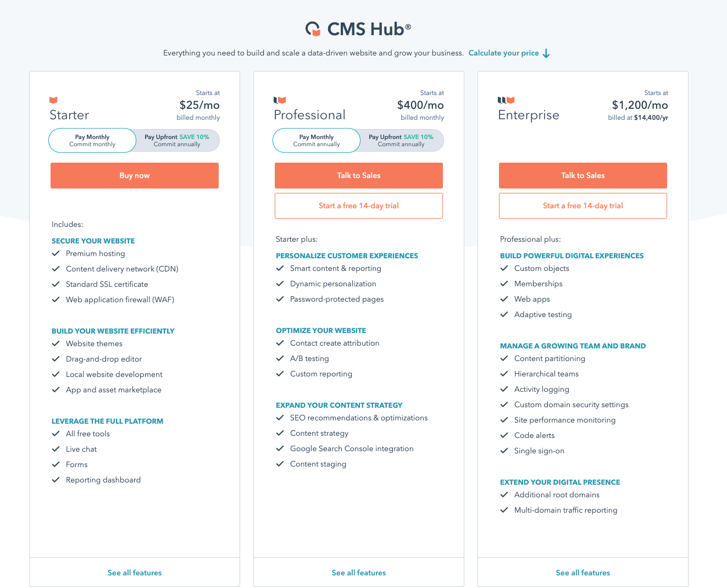
Task: Click the Starter plan orange icon
Action: pos(53,100)
